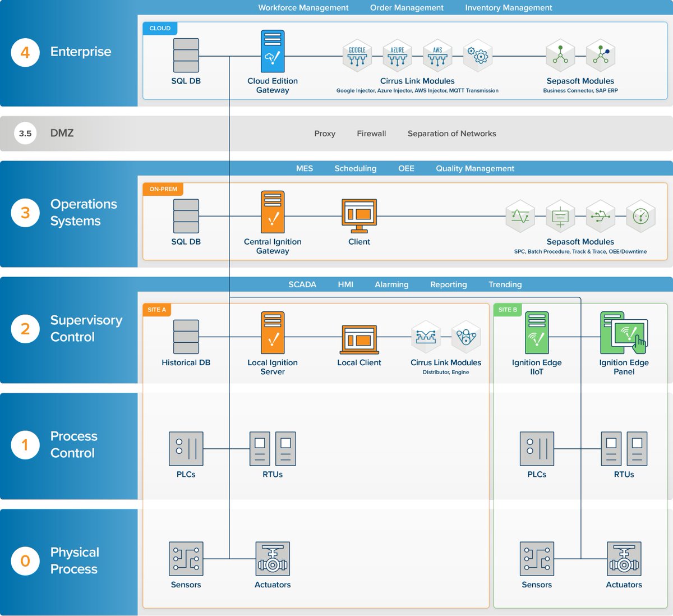Click the Business Connector hexagon icon
The image size is (673, 616).
(560, 56)
